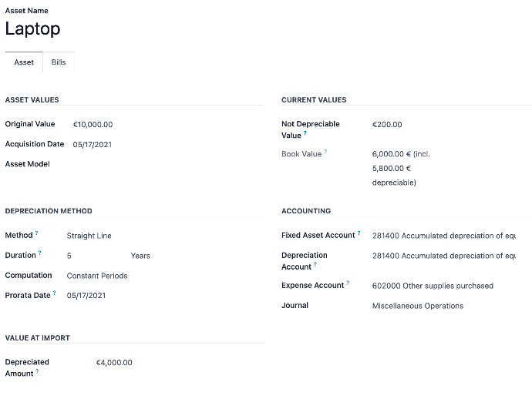Viewport: 532px width, 399px height.
Task: Click help icon beside Duration label
Action: [x=40, y=253]
